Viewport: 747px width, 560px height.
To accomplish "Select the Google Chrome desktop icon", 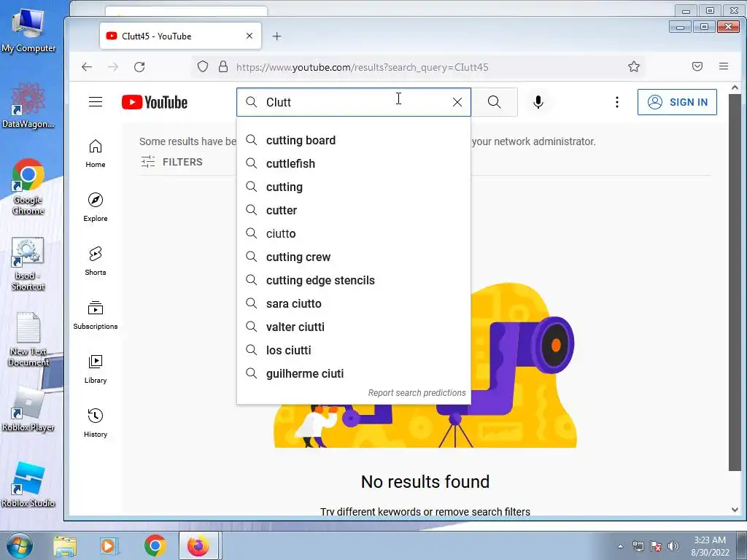I will click(28, 187).
